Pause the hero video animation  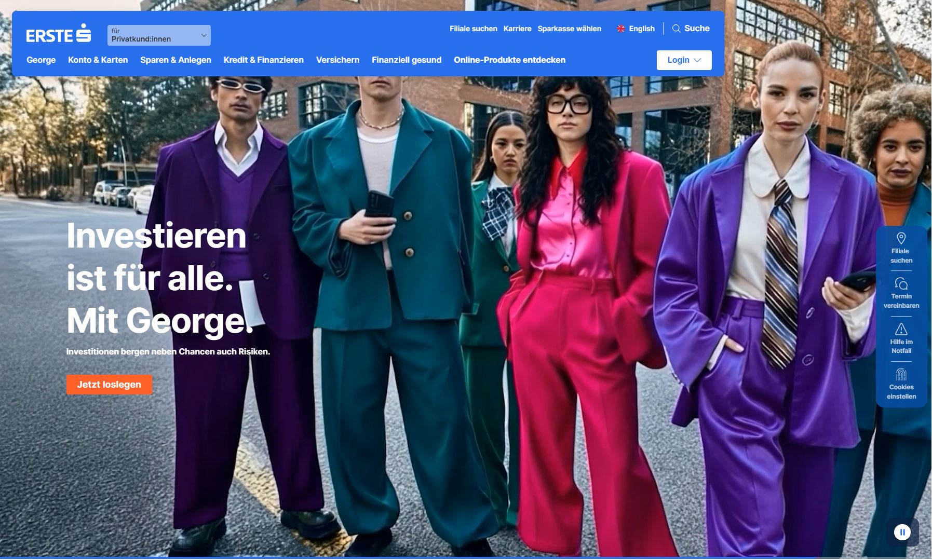point(902,531)
